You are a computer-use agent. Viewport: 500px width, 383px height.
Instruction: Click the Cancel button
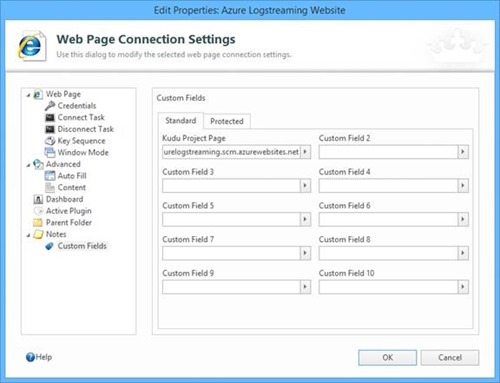(x=450, y=358)
